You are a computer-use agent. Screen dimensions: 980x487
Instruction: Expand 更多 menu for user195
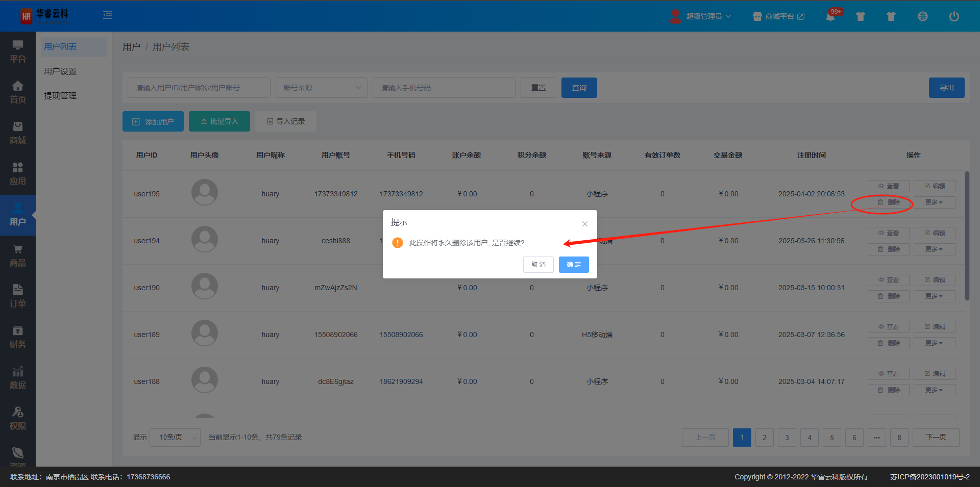[934, 202]
